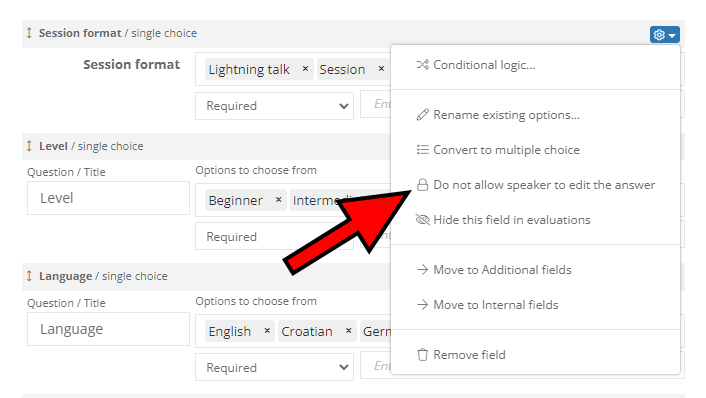Screen dimensions: 706x398
Task: Click the Level question title input
Action: tap(108, 198)
